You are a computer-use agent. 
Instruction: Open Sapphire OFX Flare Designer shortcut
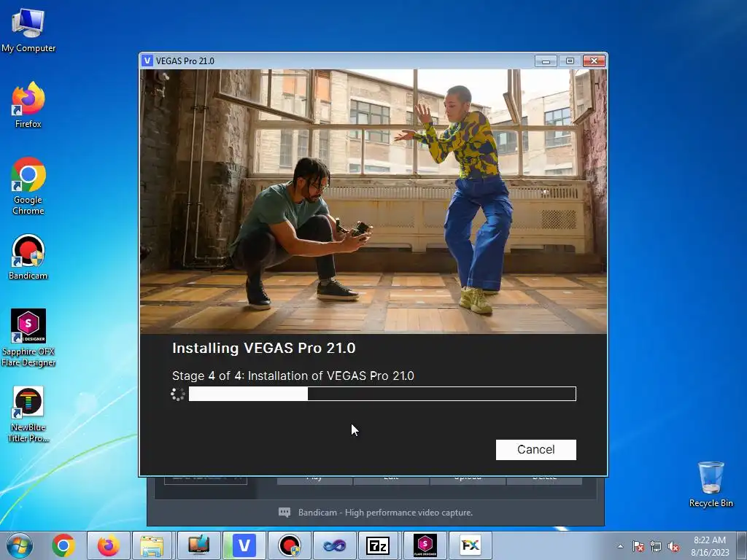point(28,338)
